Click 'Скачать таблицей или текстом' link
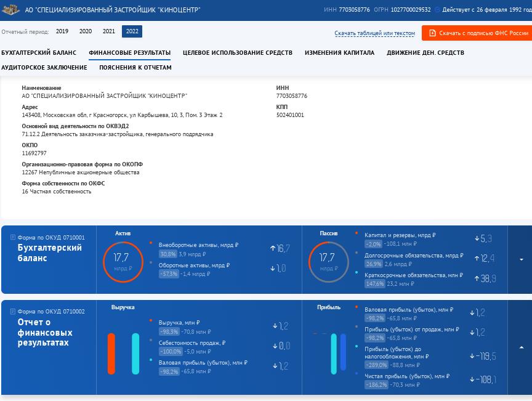The image size is (532, 401). point(374,33)
